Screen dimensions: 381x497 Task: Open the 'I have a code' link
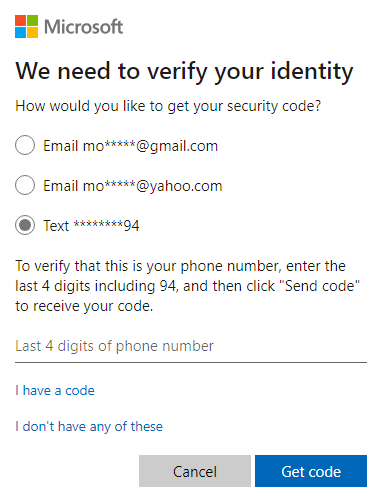(x=55, y=390)
